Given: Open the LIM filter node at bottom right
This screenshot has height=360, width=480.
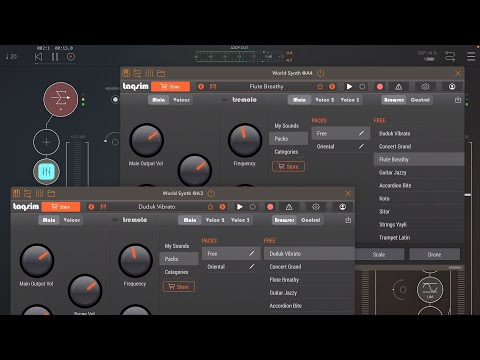Looking at the screenshot, I should click(x=430, y=289).
